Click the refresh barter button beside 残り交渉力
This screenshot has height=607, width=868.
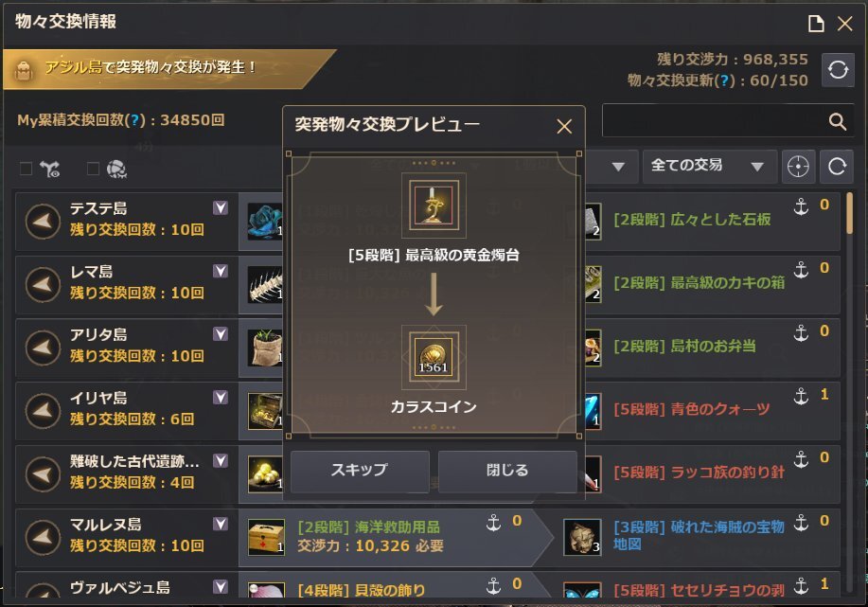pyautogui.click(x=838, y=70)
